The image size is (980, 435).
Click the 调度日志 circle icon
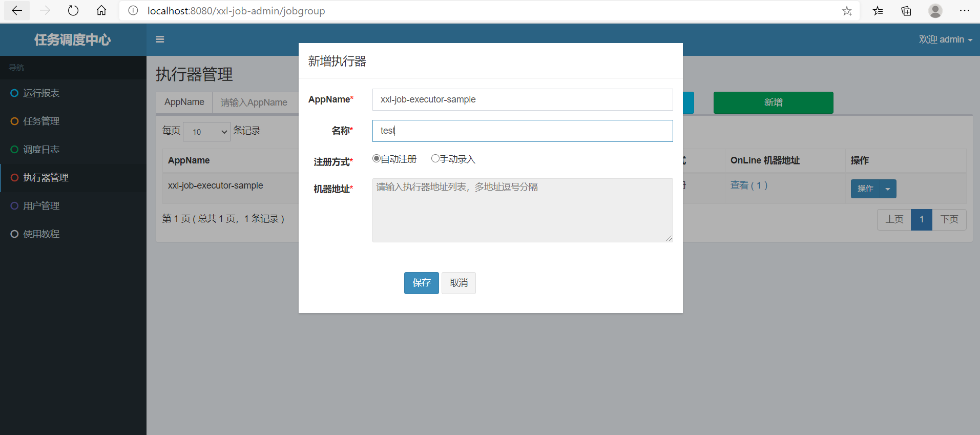pyautogui.click(x=14, y=150)
